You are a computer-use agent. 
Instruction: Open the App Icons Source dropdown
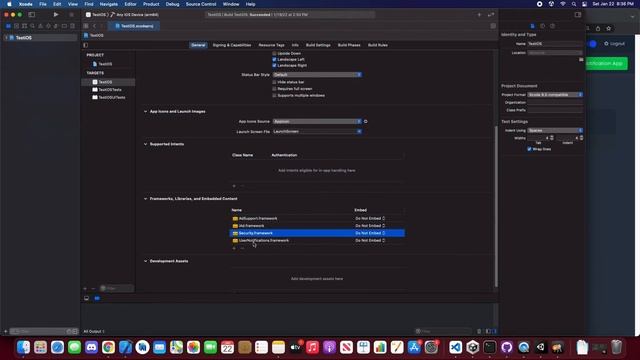coord(317,122)
